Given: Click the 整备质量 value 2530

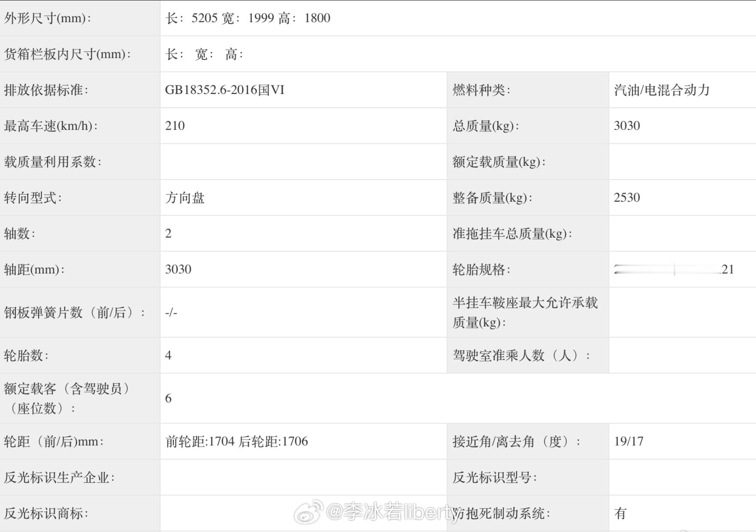Looking at the screenshot, I should pyautogui.click(x=627, y=197).
